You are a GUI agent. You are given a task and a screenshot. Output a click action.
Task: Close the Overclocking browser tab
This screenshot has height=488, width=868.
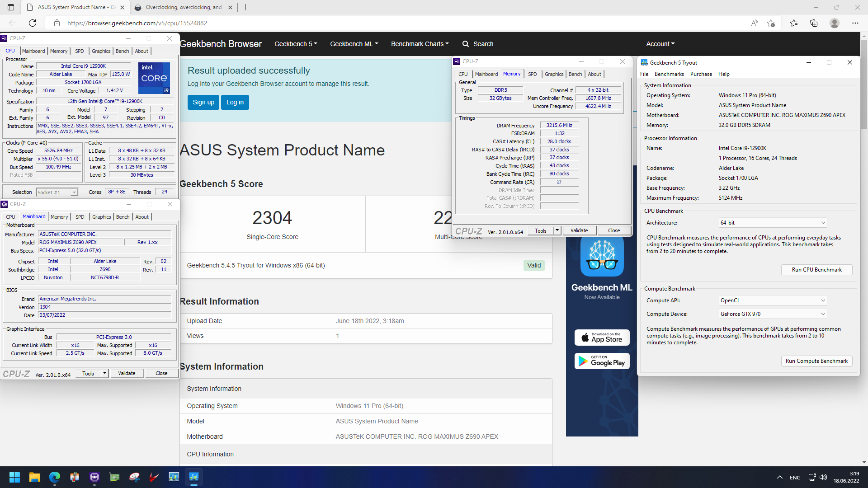(x=230, y=7)
